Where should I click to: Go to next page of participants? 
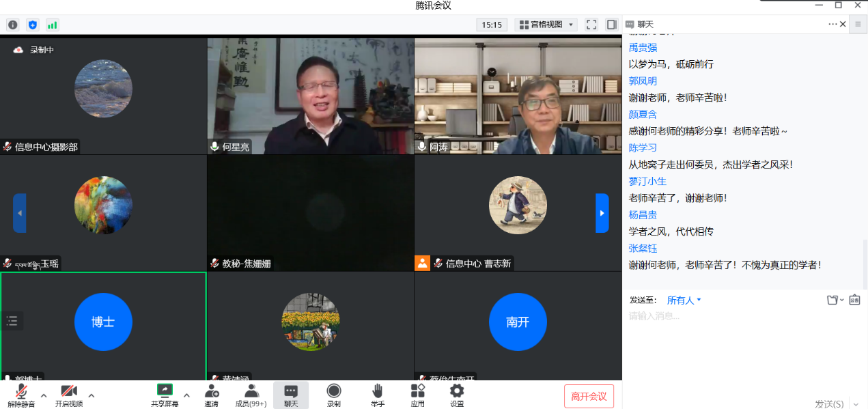(x=602, y=213)
